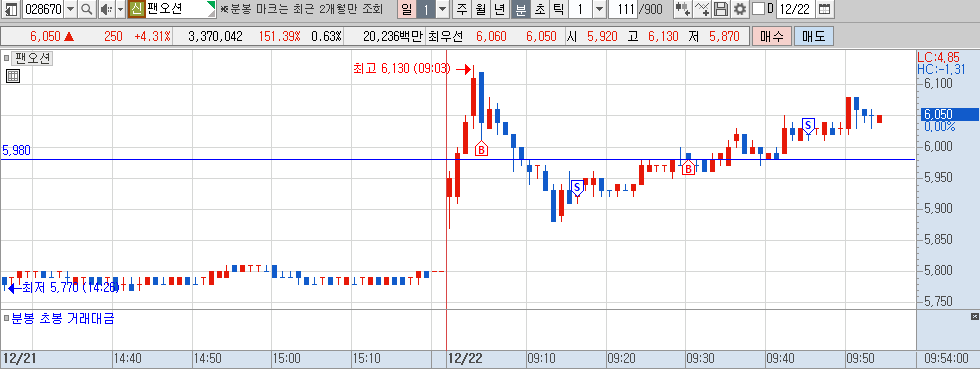Switch to 틱 (tick) chart
980x369 pixels.
pos(558,9)
